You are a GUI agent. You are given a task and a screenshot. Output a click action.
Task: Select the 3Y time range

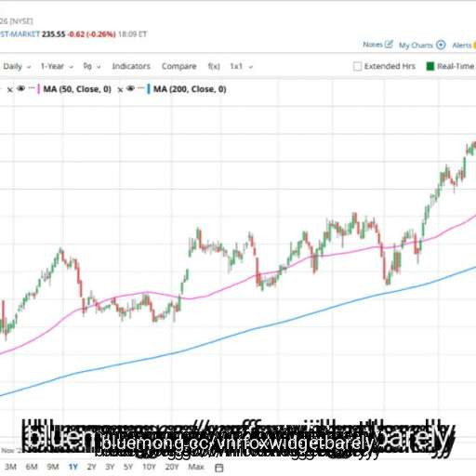point(110,467)
